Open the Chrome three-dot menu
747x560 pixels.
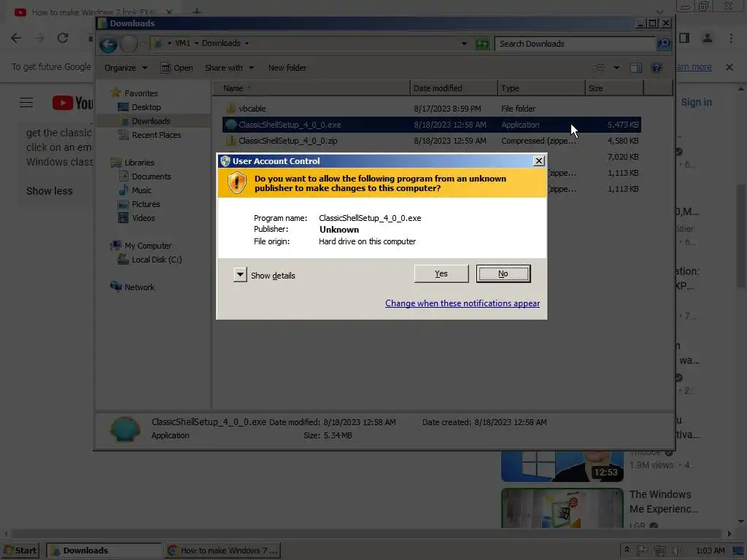point(731,38)
